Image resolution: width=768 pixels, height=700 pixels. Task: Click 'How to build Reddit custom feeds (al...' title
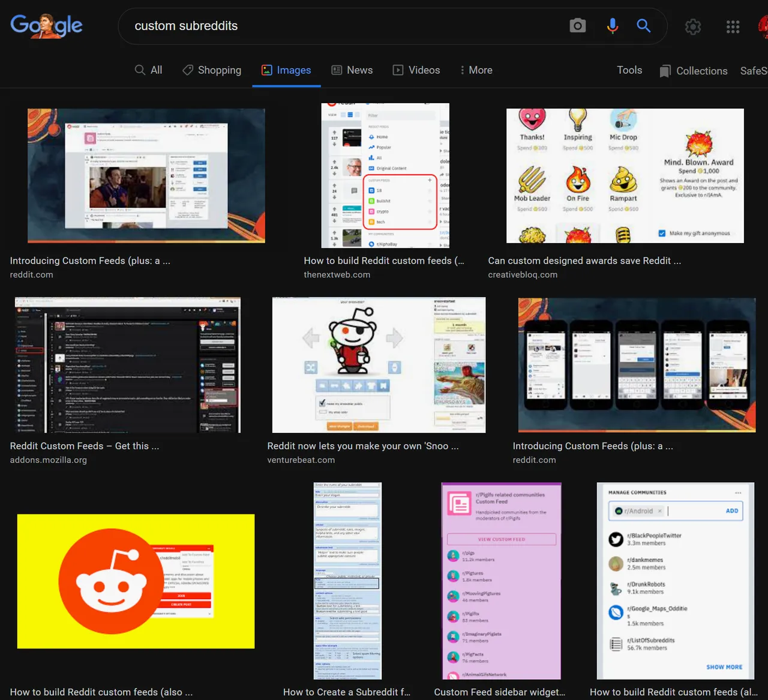point(674,692)
